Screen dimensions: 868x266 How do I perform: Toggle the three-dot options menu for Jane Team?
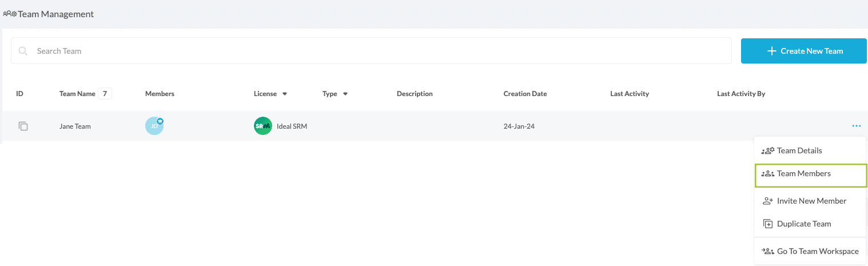coord(855,126)
